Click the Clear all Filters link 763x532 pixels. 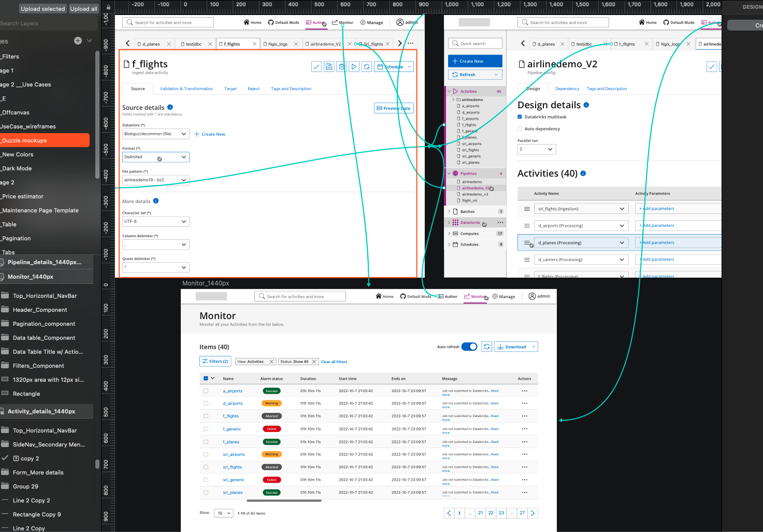(x=334, y=362)
